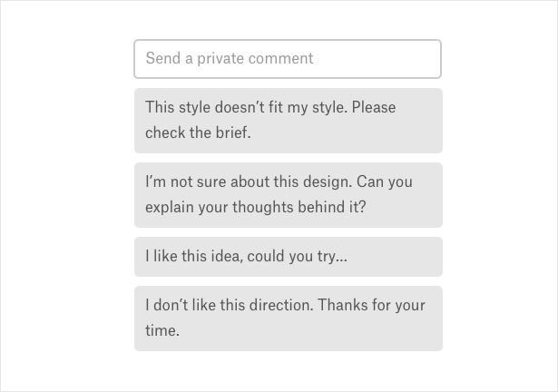Select the suggestion asking to explain the design
The image size is (558, 392).
[x=288, y=194]
